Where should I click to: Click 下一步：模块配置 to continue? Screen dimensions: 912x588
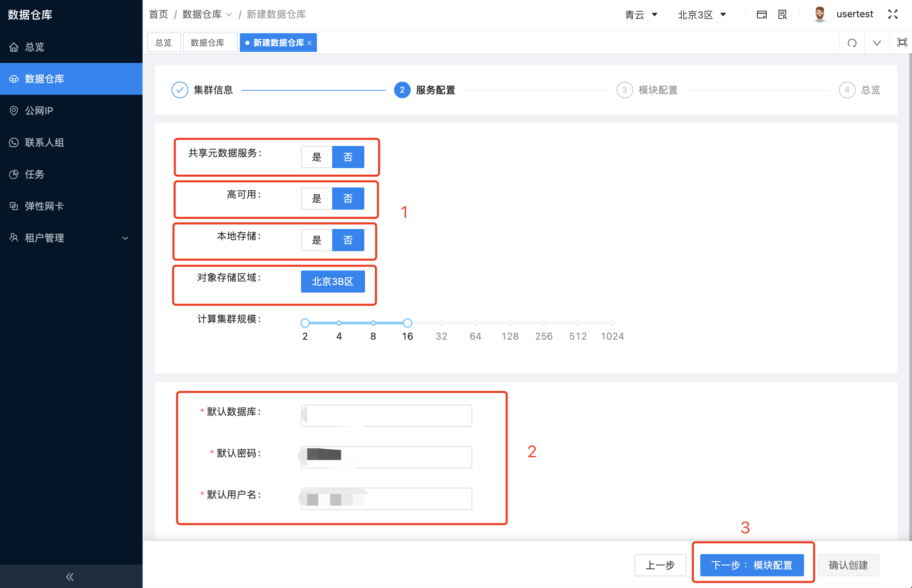pyautogui.click(x=753, y=565)
